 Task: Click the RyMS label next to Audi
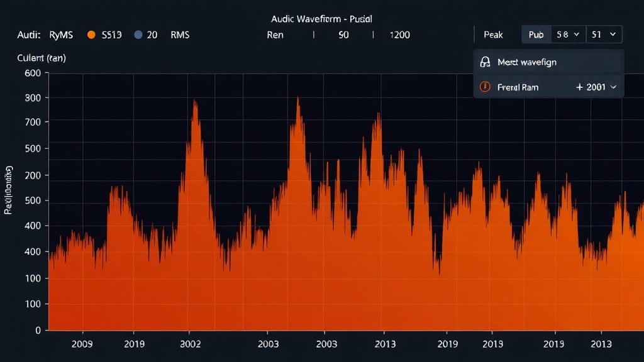coord(61,35)
